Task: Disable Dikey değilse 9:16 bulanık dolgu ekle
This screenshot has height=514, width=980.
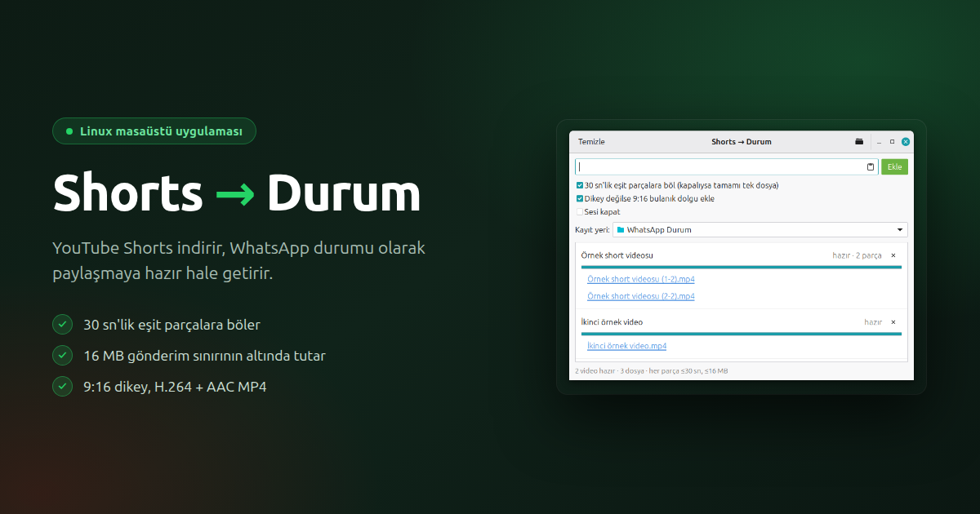Action: [580, 198]
